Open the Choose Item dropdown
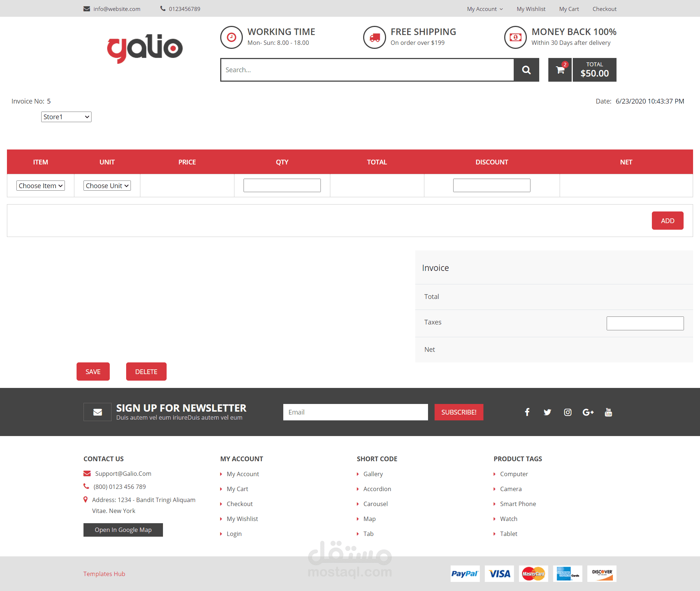 coord(40,186)
